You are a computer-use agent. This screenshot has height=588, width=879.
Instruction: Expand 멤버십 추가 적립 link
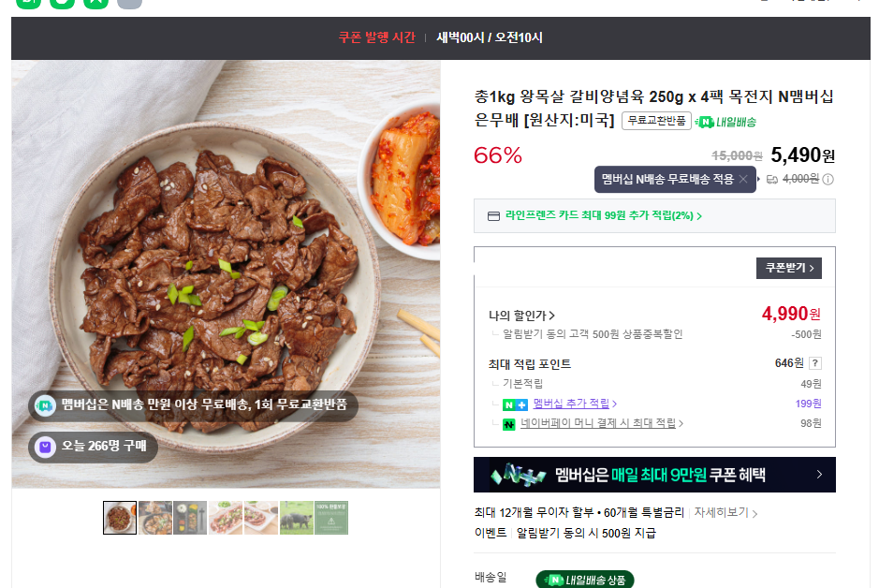point(575,404)
